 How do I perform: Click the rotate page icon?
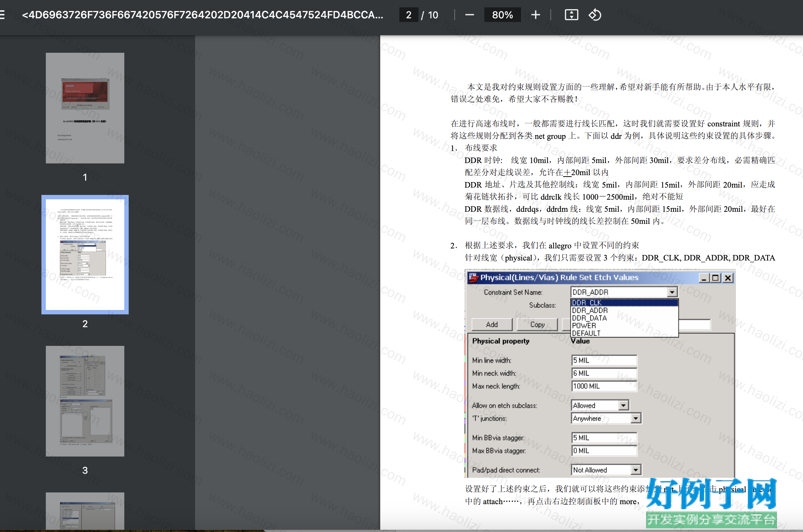coord(595,15)
